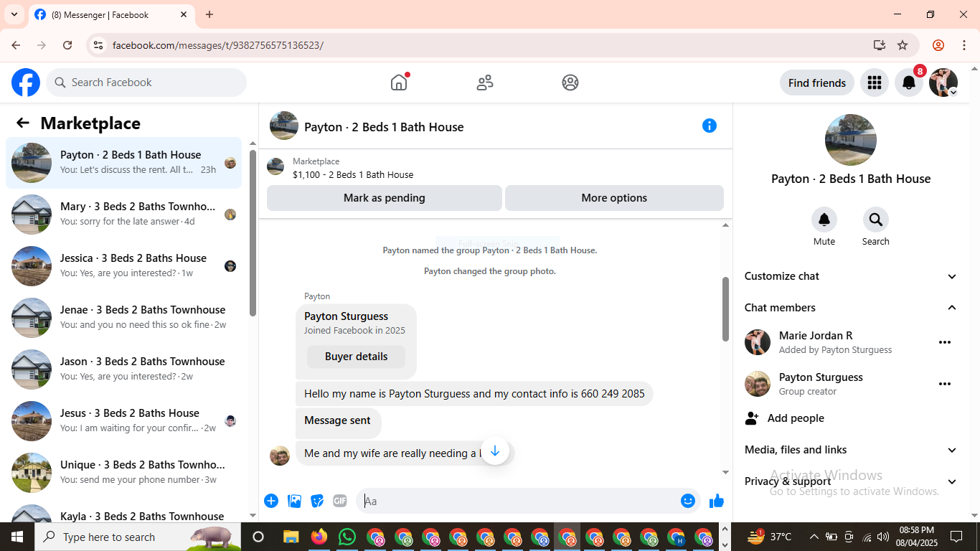This screenshot has width=980, height=551.
Task: Open the browser tab search dropdown
Action: (14, 14)
